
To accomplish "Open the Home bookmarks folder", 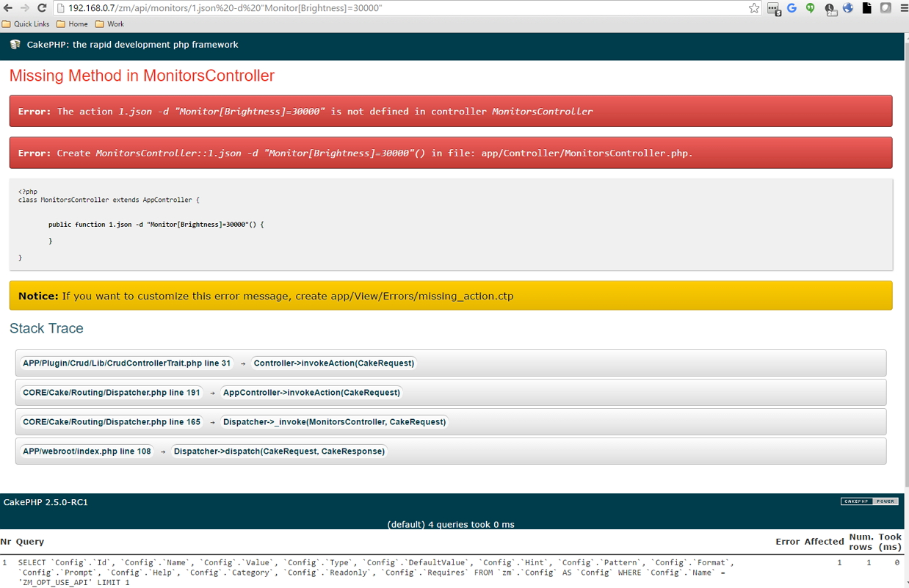I will [x=72, y=24].
